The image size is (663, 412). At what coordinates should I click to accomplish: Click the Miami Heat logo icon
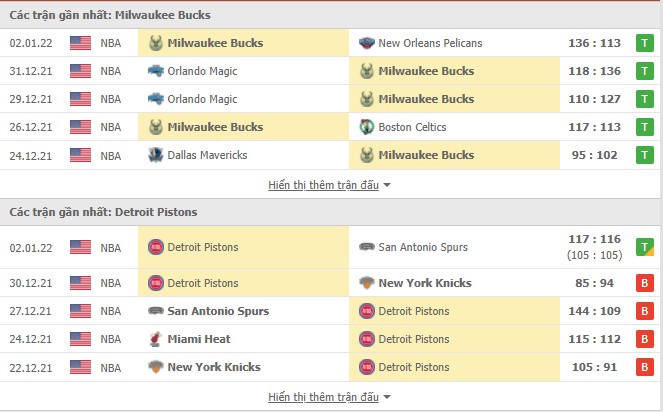(x=156, y=339)
